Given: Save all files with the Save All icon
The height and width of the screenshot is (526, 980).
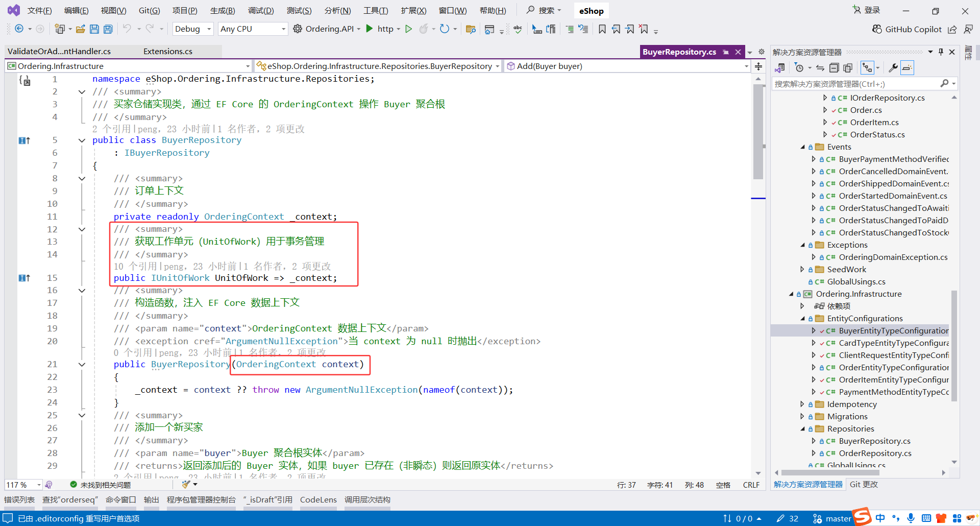Looking at the screenshot, I should pyautogui.click(x=108, y=29).
